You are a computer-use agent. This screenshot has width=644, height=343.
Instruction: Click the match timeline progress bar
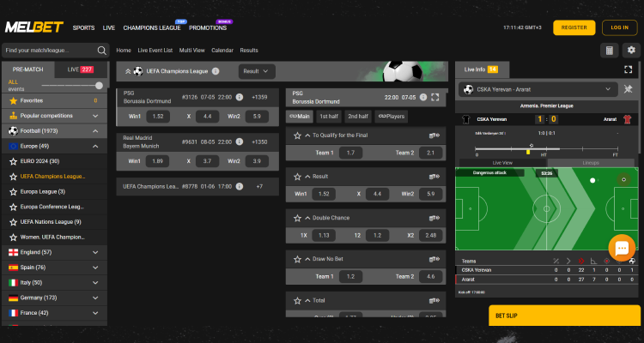(547, 148)
